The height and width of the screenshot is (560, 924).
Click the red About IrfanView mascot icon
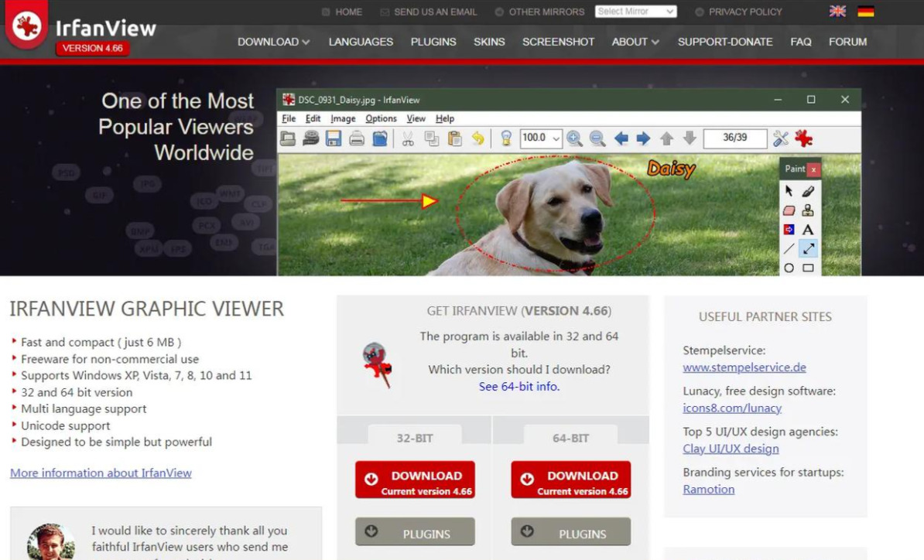803,138
